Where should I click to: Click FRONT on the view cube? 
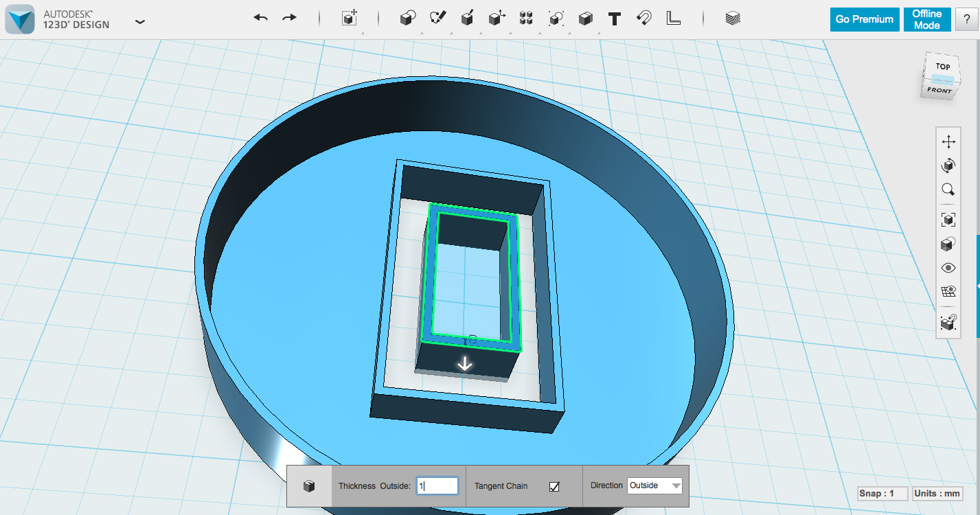pyautogui.click(x=939, y=90)
